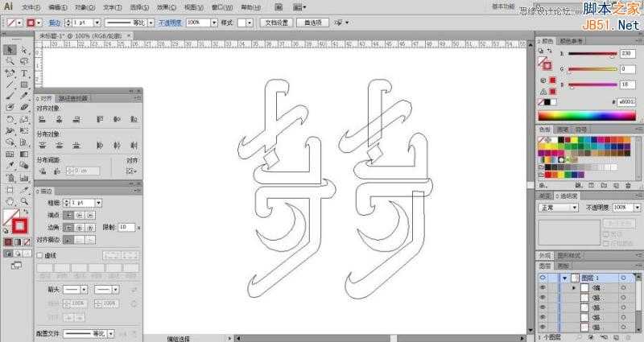This screenshot has width=644, height=342.
Task: Open the 效果(C) menu
Action: pyautogui.click(x=167, y=7)
